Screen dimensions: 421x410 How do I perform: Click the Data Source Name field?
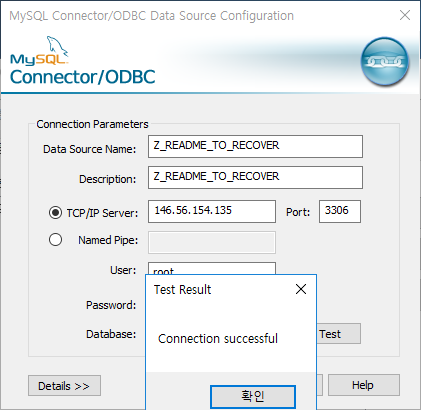pyautogui.click(x=255, y=146)
